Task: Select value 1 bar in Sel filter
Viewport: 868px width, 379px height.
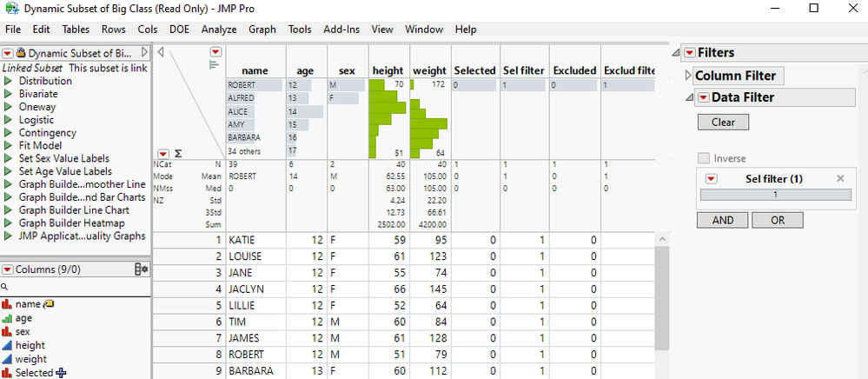Action: coord(776,195)
